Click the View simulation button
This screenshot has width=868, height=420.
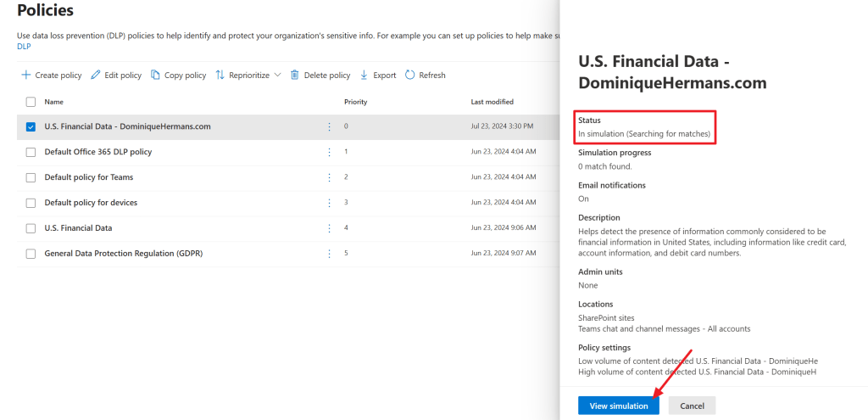coord(619,406)
